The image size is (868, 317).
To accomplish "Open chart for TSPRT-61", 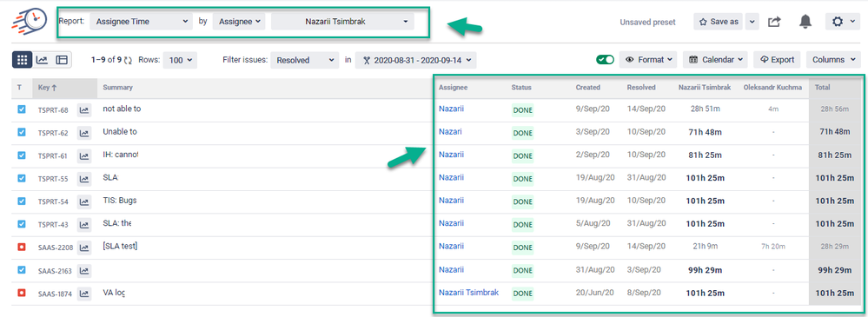I will [x=84, y=156].
